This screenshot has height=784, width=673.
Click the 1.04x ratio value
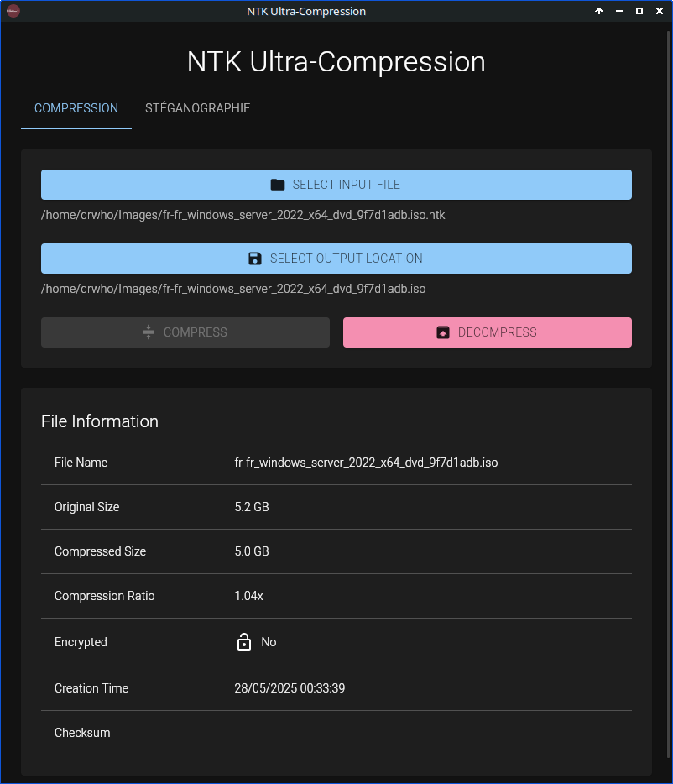point(249,596)
